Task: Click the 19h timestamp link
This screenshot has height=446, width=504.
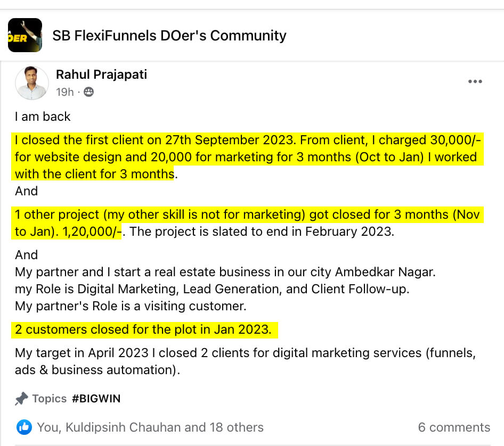Action: (64, 92)
